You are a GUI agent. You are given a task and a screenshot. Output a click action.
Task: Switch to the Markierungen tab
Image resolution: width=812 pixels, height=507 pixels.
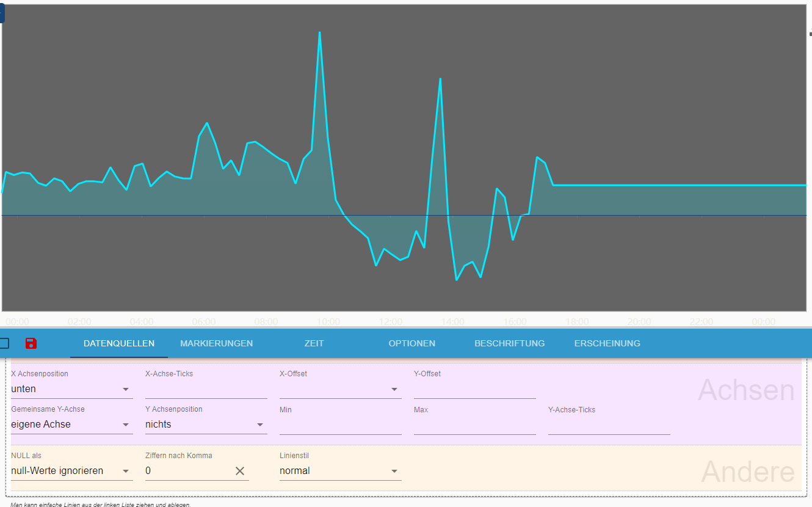tap(216, 343)
